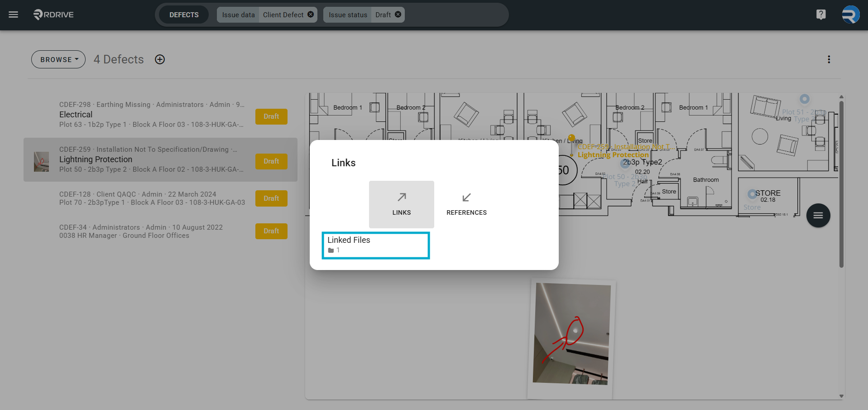Switch to the References tab

pyautogui.click(x=466, y=204)
